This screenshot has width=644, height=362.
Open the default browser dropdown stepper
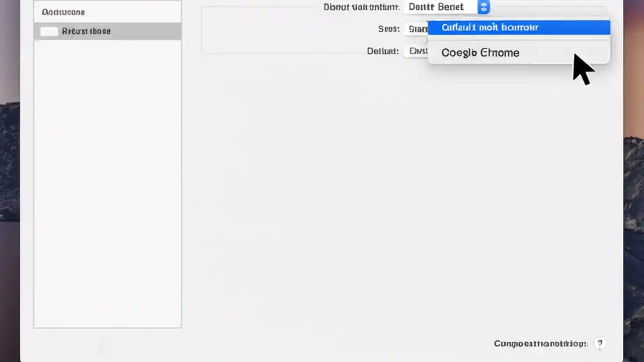click(483, 7)
